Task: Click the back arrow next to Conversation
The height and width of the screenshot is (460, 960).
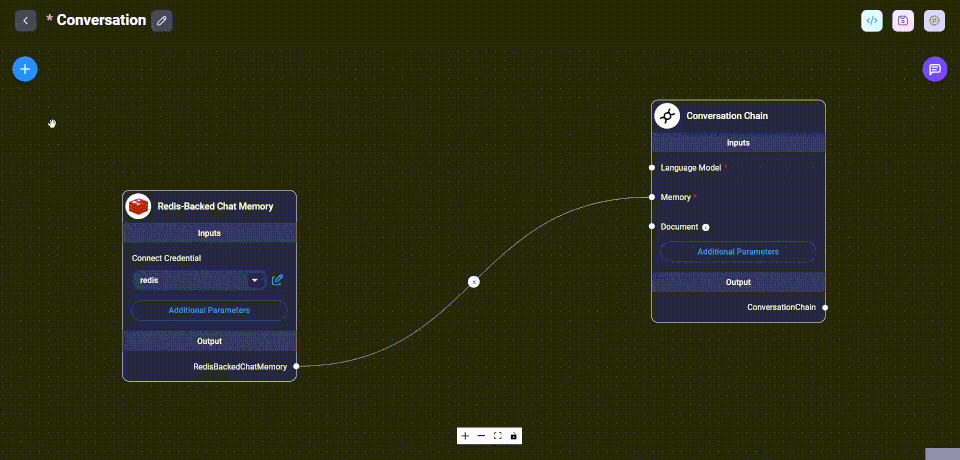Action: pyautogui.click(x=26, y=20)
